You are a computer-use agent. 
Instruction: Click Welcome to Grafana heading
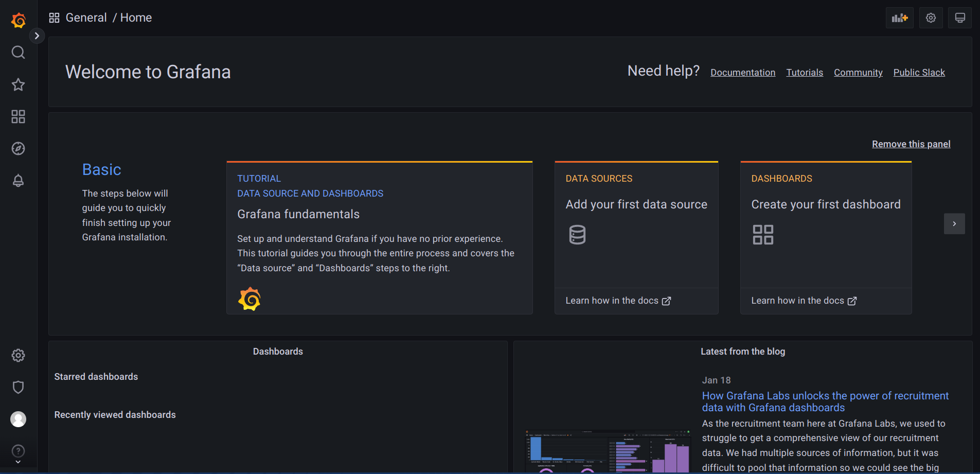[148, 72]
